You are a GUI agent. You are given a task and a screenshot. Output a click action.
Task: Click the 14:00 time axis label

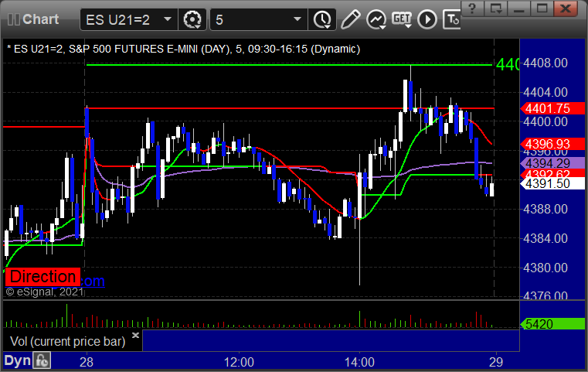[359, 362]
